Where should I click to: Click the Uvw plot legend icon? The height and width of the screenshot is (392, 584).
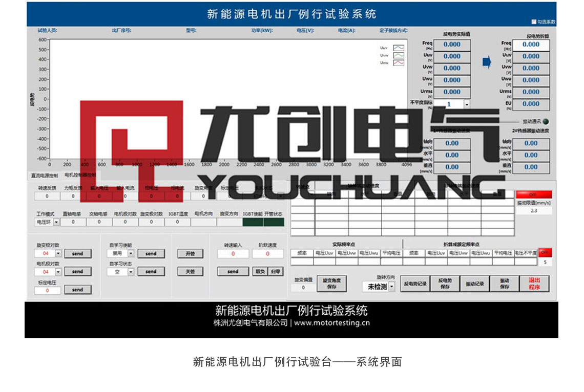[398, 55]
